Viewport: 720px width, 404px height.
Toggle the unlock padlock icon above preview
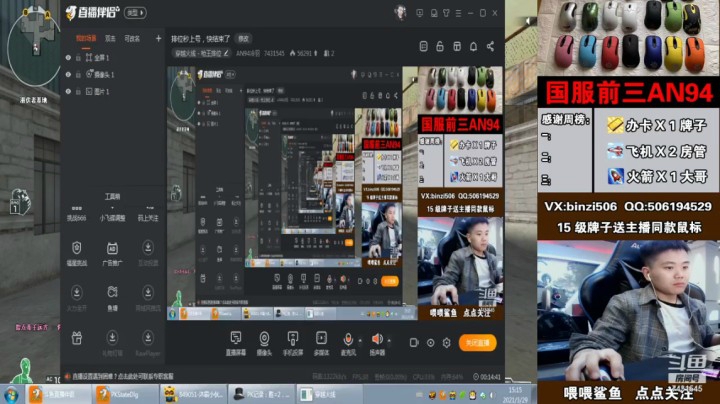point(440,46)
